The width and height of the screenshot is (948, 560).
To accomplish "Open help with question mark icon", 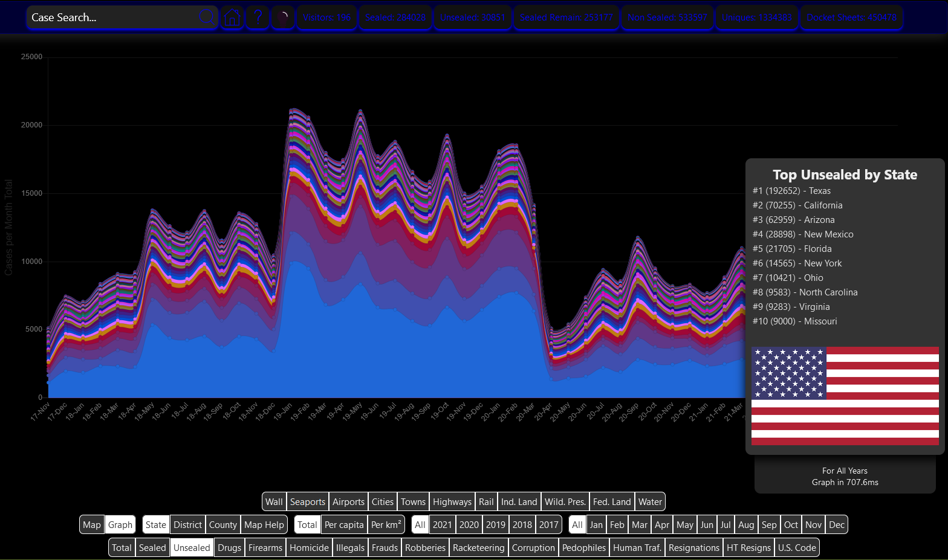I will click(258, 18).
